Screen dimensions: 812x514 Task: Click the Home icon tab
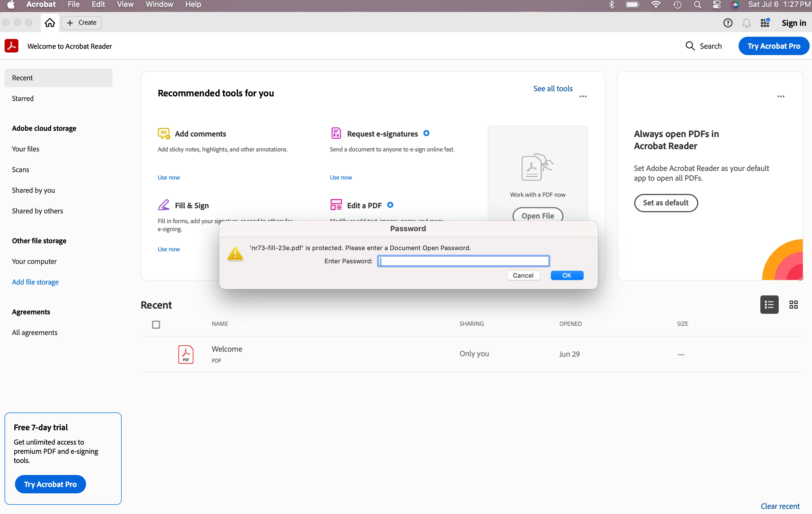(x=50, y=23)
